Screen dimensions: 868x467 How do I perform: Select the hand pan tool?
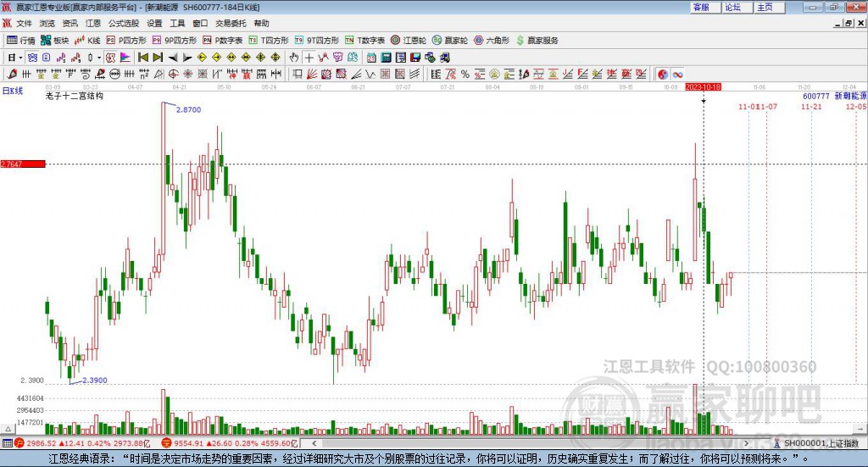point(294,58)
